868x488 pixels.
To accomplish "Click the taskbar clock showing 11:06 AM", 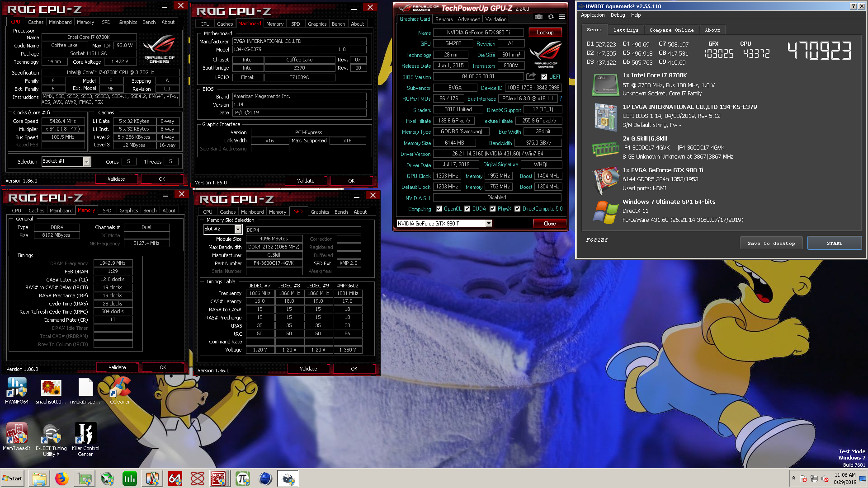I will pyautogui.click(x=845, y=479).
